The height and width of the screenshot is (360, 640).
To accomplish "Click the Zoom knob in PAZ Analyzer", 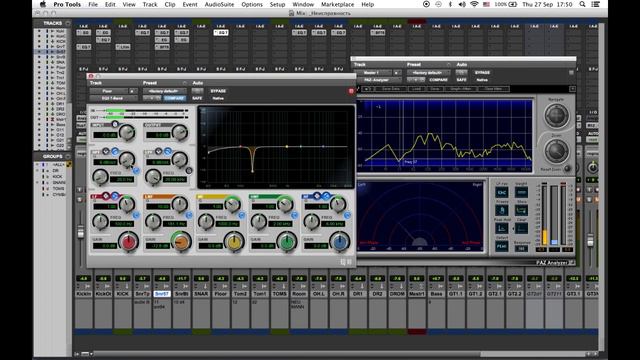I will (556, 150).
